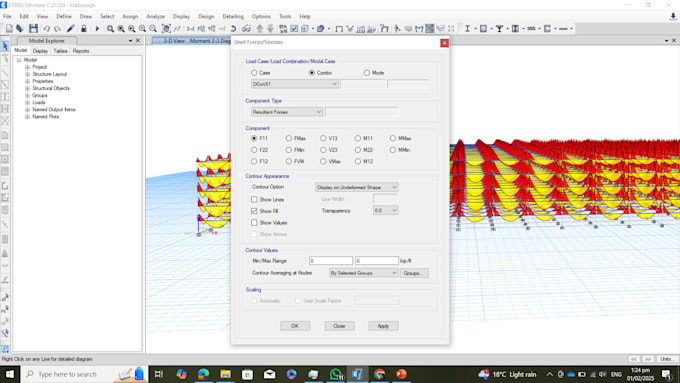Move up in list arrow icon
Viewport: 680px width, 383px height.
(x=260, y=29)
